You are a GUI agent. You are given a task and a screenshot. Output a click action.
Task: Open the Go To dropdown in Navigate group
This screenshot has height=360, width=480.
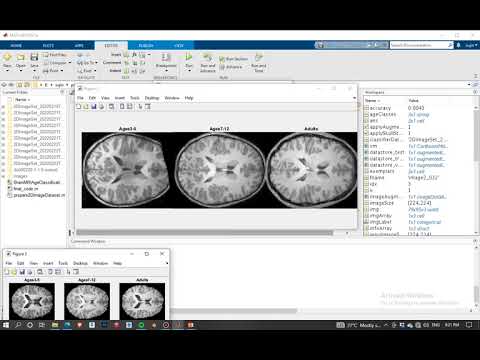pyautogui.click(x=96, y=63)
